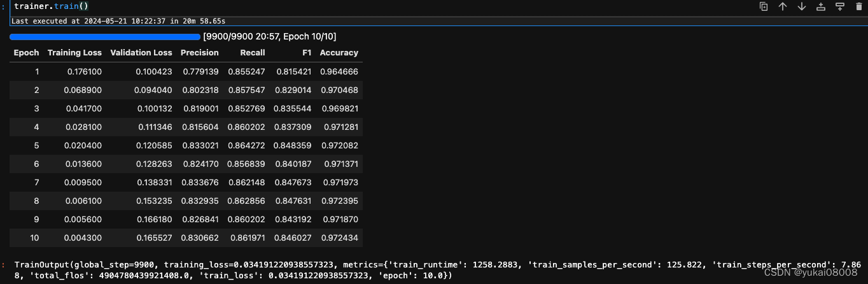Select F1 value 0.840187

click(x=293, y=164)
